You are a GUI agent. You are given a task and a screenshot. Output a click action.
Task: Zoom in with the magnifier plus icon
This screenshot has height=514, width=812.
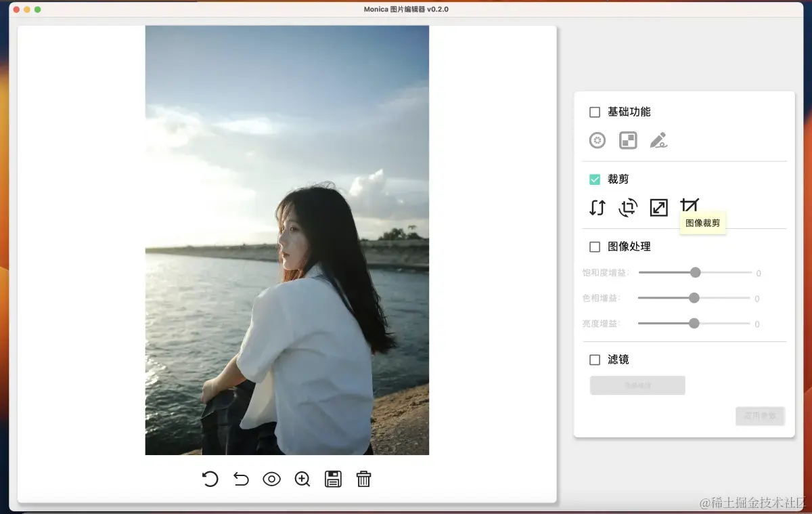[x=302, y=479]
